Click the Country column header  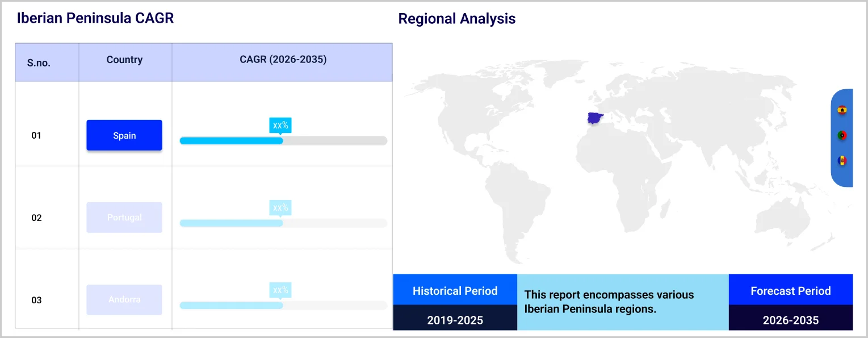tap(124, 60)
